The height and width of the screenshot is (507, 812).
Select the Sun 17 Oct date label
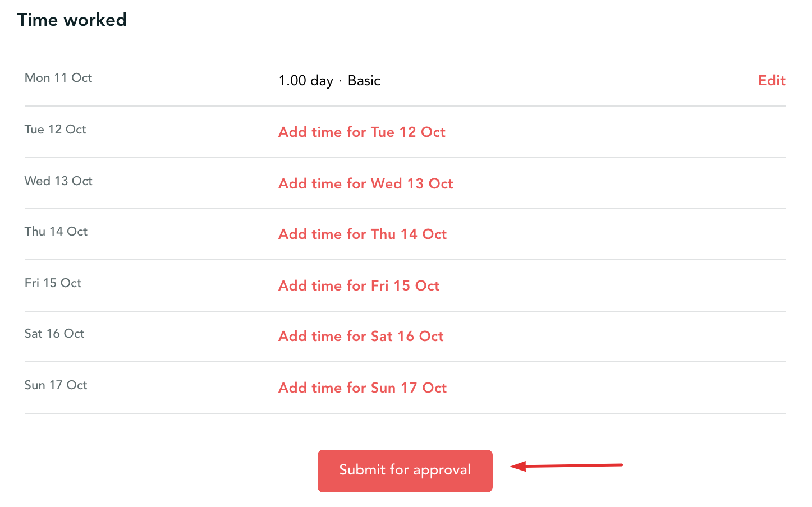(56, 385)
